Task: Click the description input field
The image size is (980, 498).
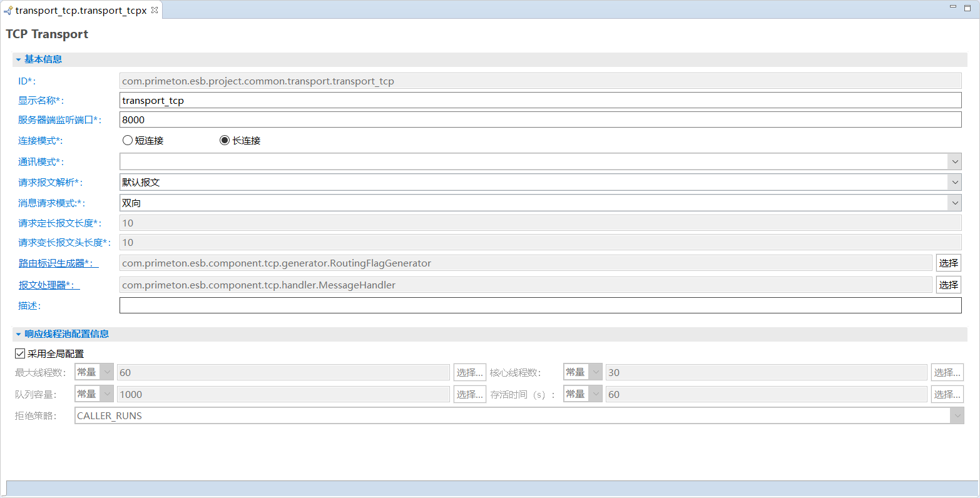Action: click(539, 306)
